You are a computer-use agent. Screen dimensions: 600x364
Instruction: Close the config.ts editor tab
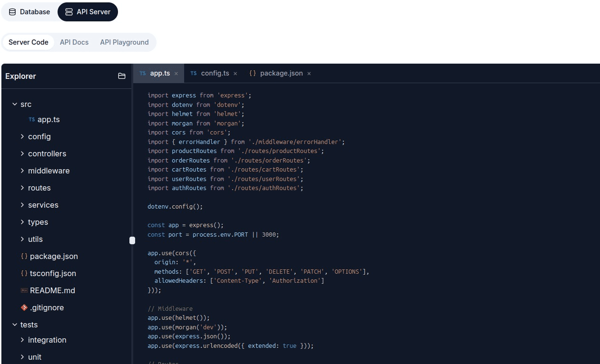pos(235,74)
